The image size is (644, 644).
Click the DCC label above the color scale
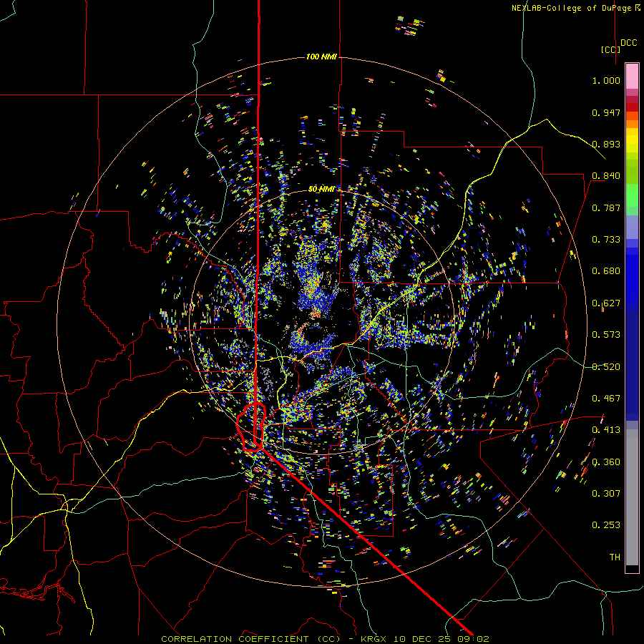pos(628,43)
